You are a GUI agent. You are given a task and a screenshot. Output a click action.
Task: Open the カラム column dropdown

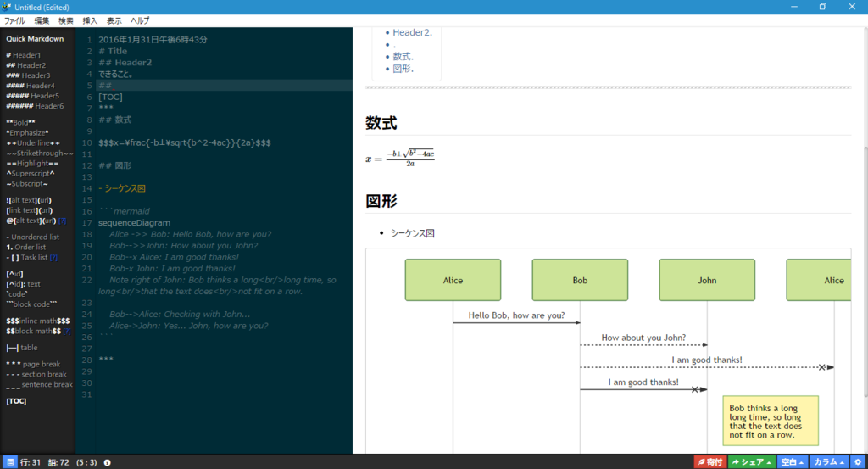pyautogui.click(x=829, y=462)
